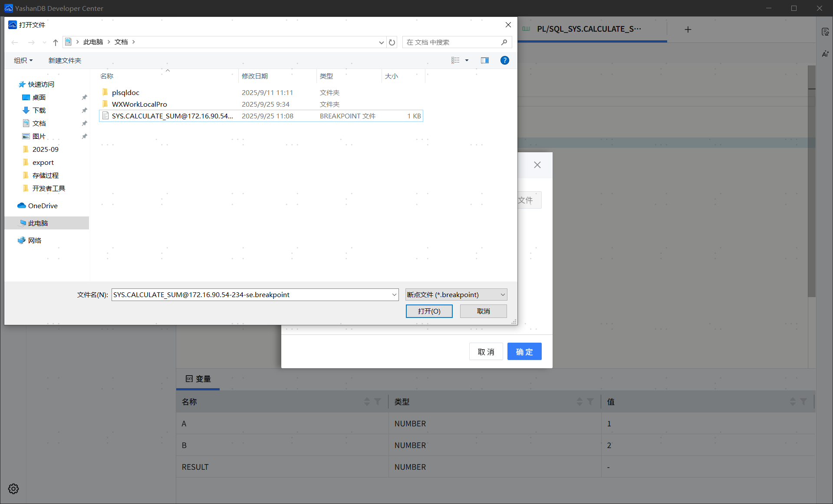This screenshot has width=833, height=504.
Task: Click filter icon in 名称 column header
Action: [378, 402]
